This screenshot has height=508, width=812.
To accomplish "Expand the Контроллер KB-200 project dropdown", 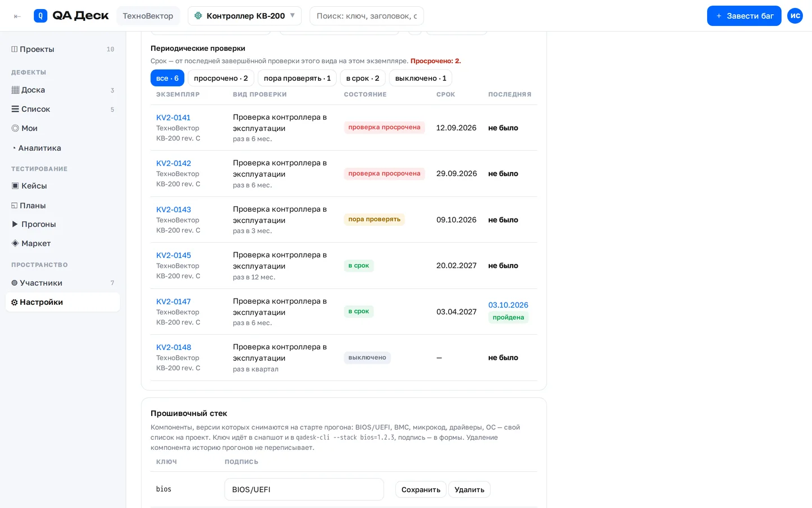I will 245,16.
